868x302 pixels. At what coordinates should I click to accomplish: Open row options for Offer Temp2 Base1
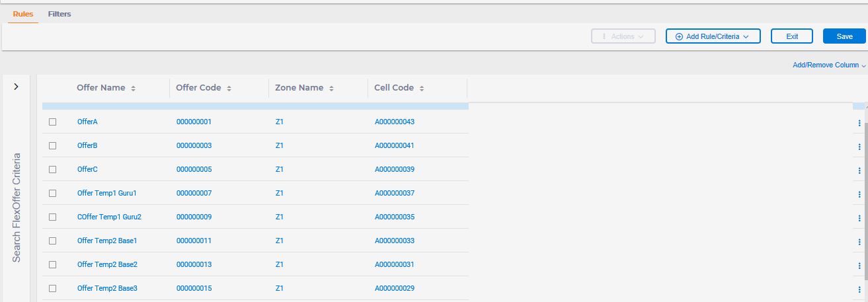(859, 241)
